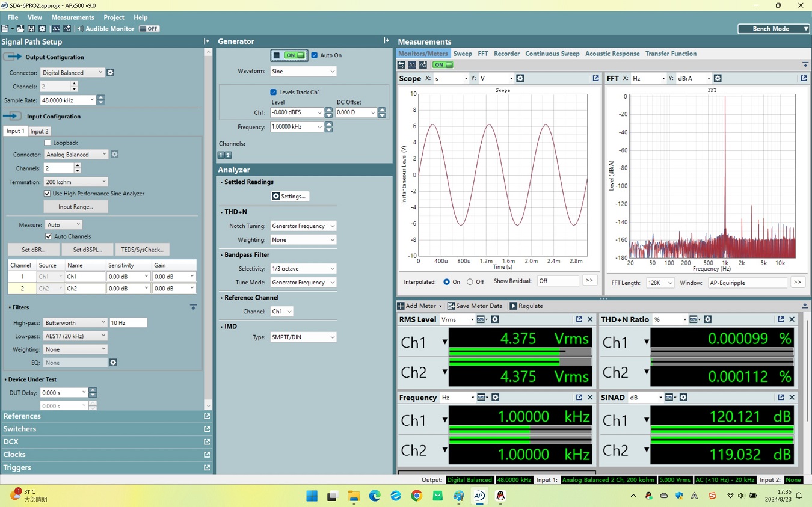Pop out the FFT graph window
This screenshot has height=507, width=812.
[804, 78]
